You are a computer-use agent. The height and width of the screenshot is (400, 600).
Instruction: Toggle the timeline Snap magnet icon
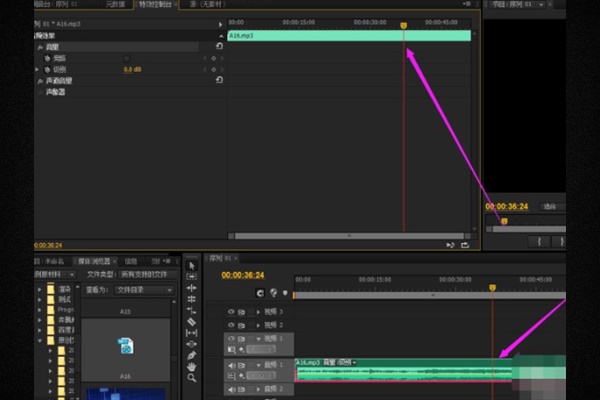[x=259, y=293]
